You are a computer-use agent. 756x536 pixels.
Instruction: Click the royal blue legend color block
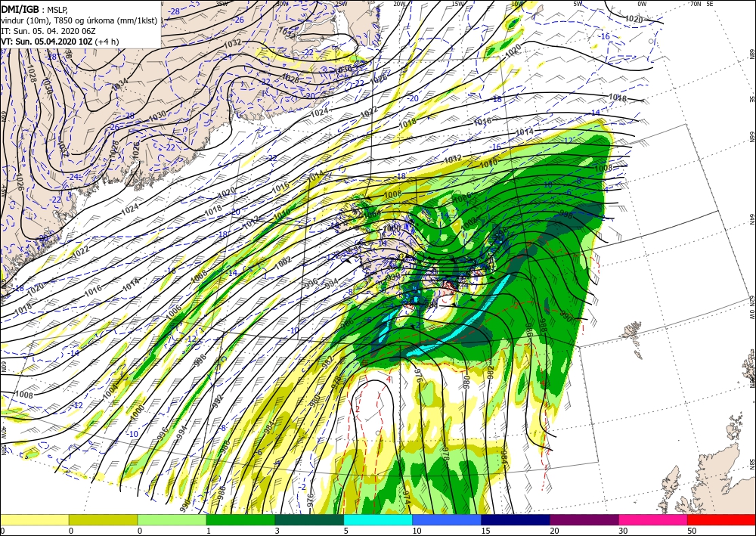(x=447, y=520)
